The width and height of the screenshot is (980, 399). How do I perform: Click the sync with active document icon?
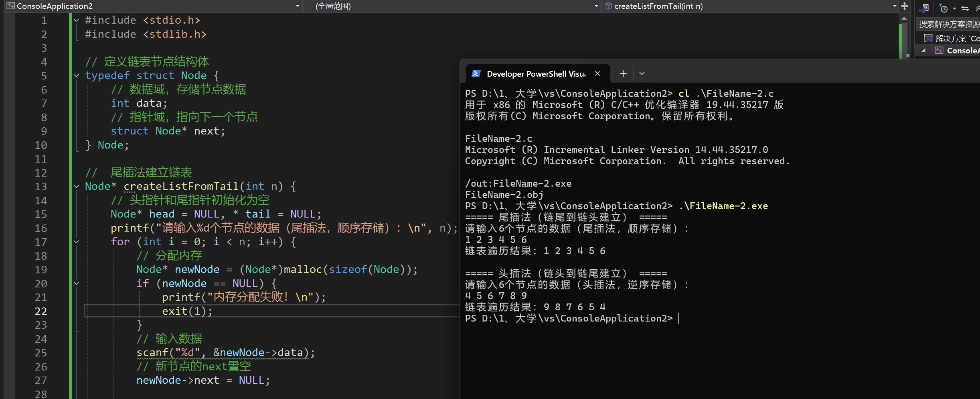click(x=965, y=8)
